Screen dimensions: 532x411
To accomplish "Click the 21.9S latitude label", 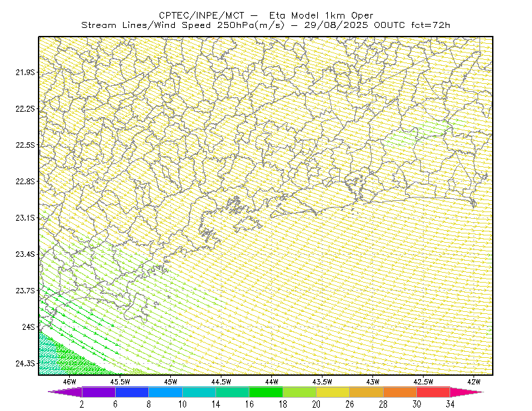I will 25,72.
